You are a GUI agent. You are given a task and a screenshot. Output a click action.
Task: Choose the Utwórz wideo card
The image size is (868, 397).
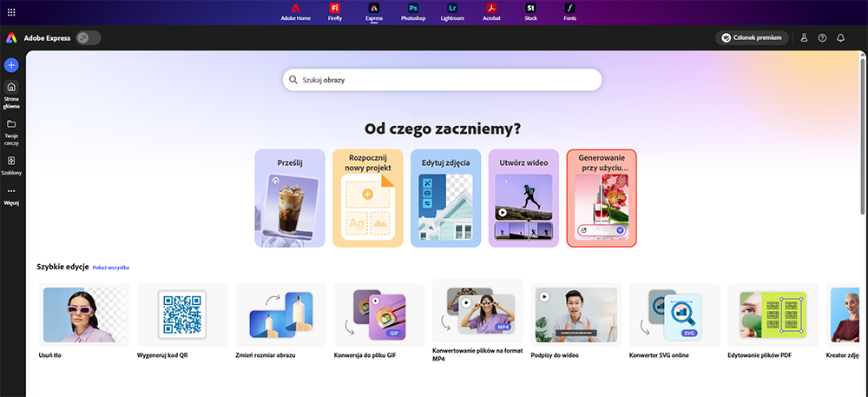click(x=523, y=198)
